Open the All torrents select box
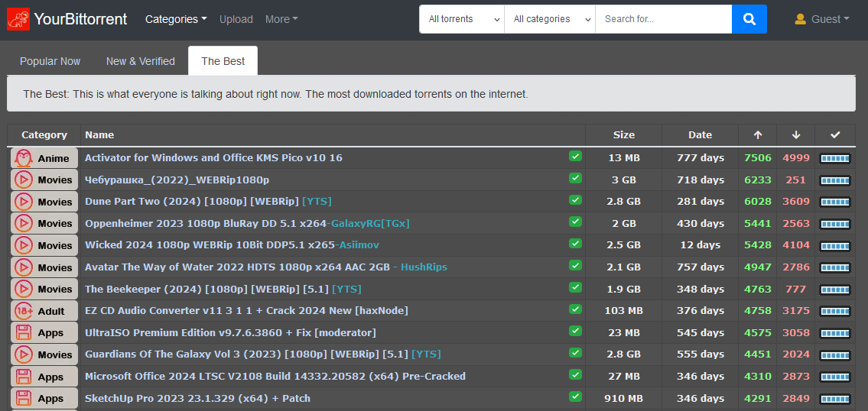Screen dimensions: 868x411 462,19
